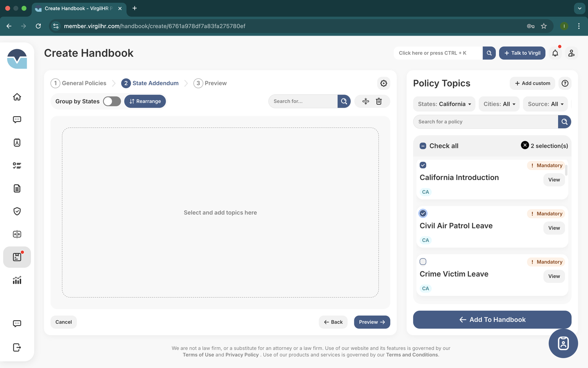Select the shield compliance icon in sidebar

[x=17, y=211]
